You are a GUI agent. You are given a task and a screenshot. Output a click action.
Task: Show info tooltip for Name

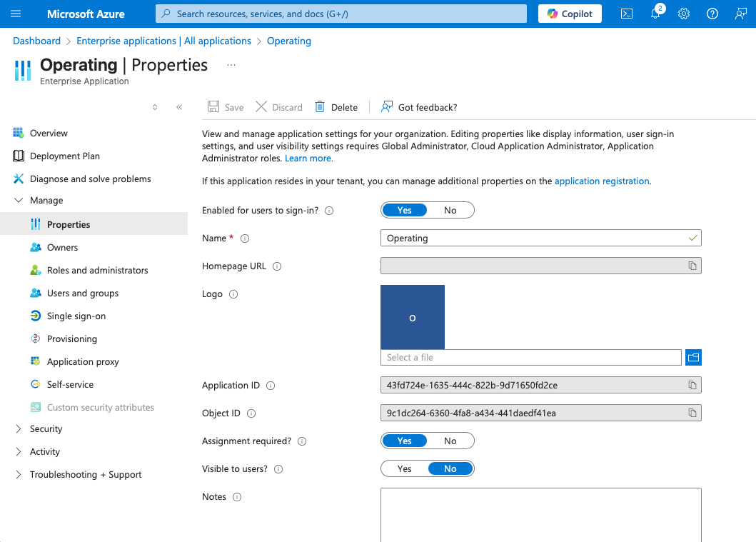(245, 239)
